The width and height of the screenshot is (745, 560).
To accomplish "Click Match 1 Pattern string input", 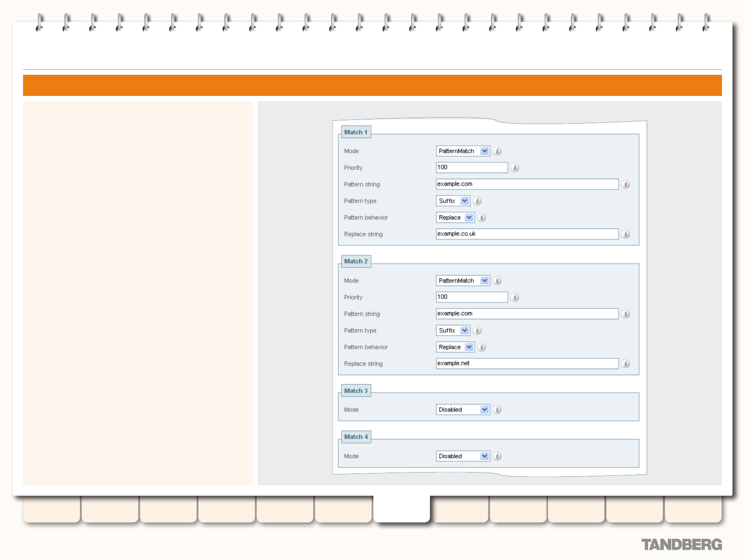I will tap(527, 184).
